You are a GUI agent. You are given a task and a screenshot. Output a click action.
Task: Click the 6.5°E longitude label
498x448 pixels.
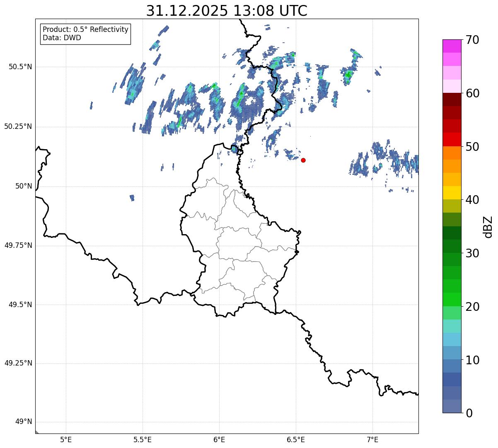tap(296, 440)
